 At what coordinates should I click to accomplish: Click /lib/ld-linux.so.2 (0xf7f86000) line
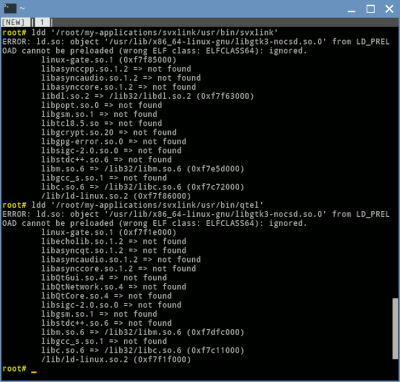click(116, 196)
